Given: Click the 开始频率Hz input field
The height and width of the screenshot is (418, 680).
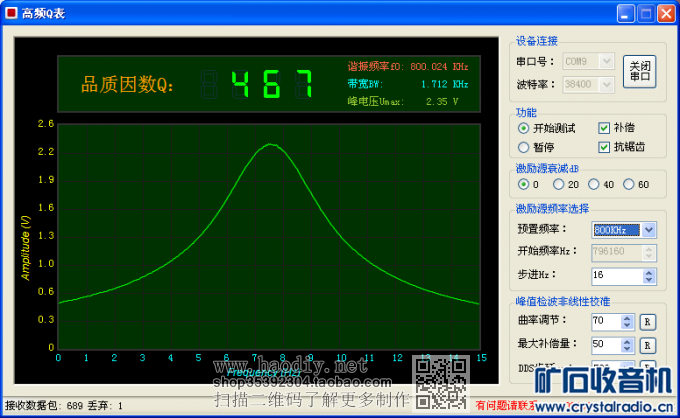Looking at the screenshot, I should pos(623,252).
